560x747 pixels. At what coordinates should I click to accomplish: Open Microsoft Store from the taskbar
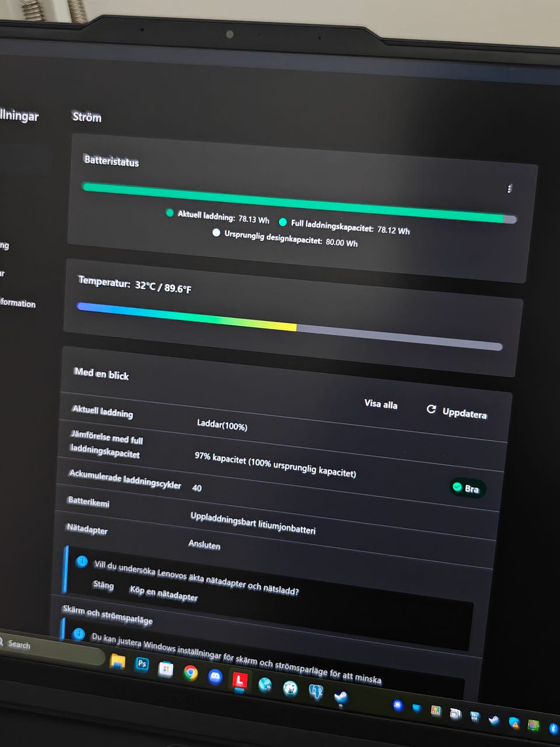click(166, 669)
